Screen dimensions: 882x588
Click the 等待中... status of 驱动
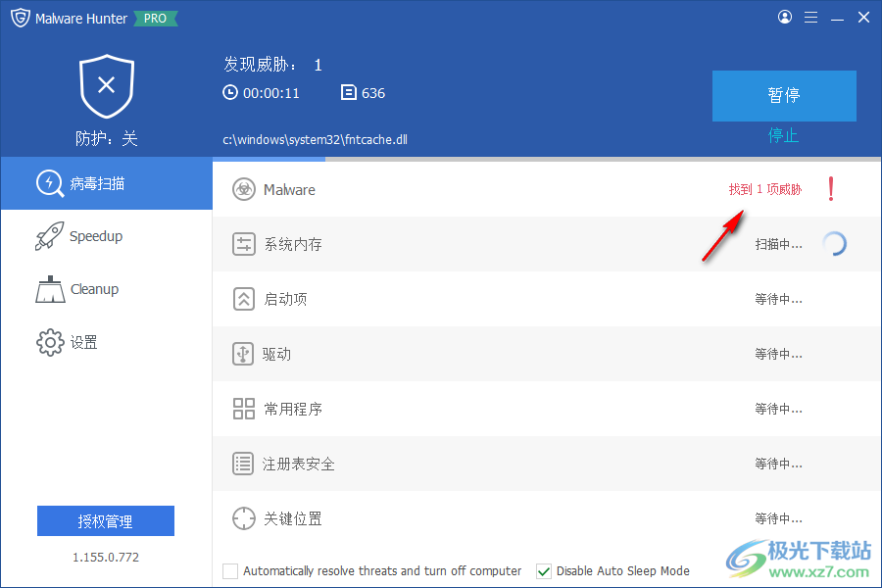coord(778,354)
